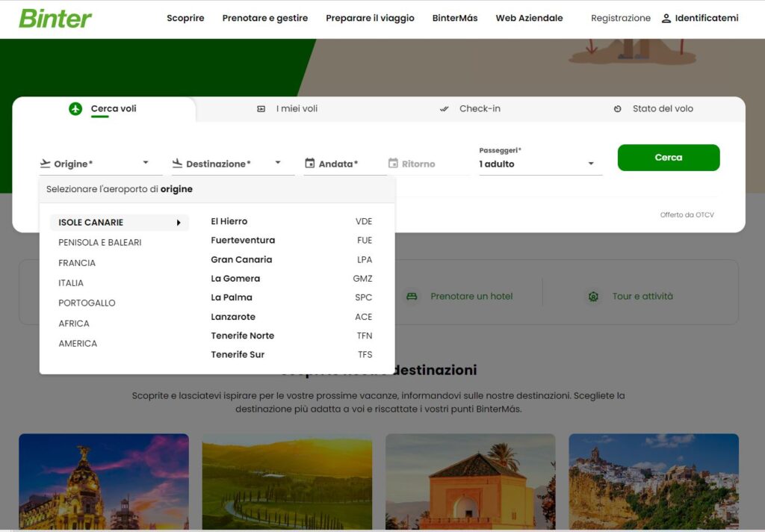The width and height of the screenshot is (765, 532).
Task: Open the Madrid city destination thumbnail
Action: tap(104, 482)
